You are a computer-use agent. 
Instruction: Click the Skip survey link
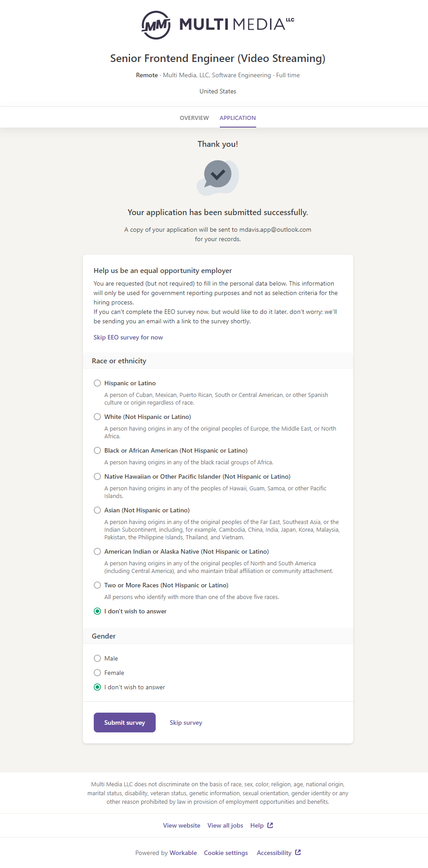[186, 723]
